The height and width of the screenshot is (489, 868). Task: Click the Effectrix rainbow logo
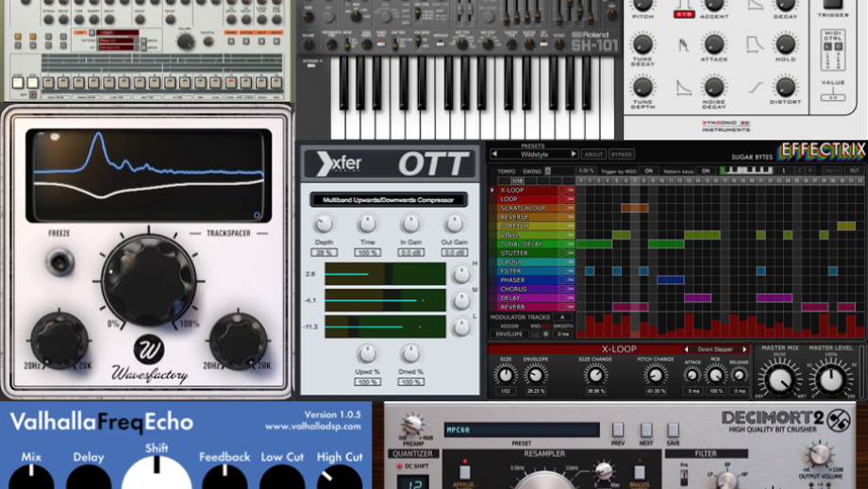[x=822, y=150]
